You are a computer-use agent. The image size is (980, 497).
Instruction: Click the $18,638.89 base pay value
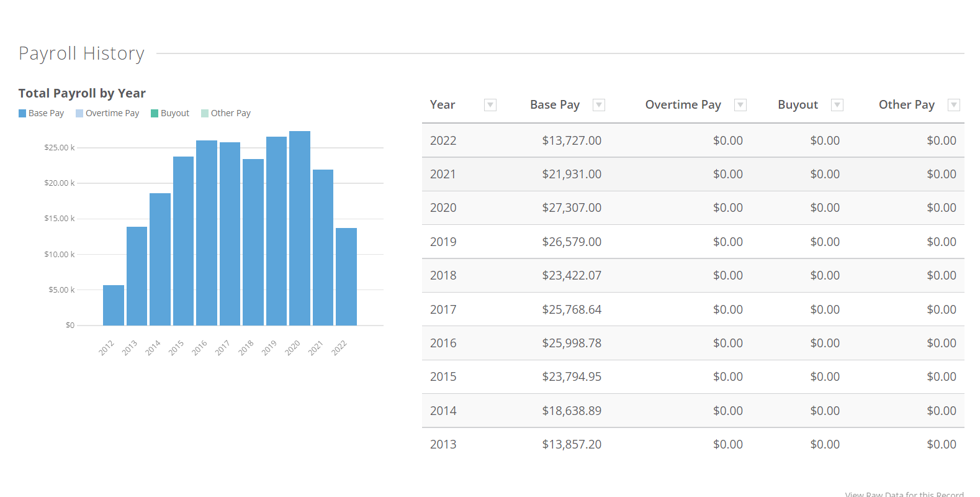click(x=572, y=411)
